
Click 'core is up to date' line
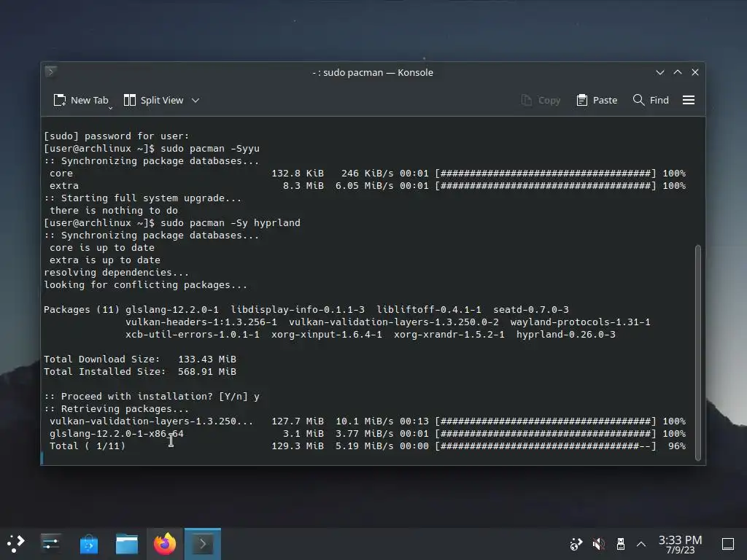tap(102, 248)
